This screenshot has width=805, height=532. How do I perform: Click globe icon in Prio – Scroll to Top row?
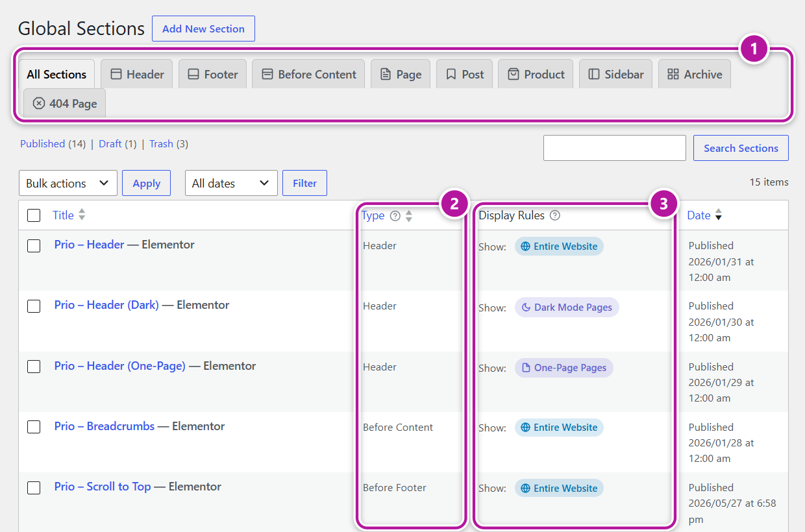525,489
